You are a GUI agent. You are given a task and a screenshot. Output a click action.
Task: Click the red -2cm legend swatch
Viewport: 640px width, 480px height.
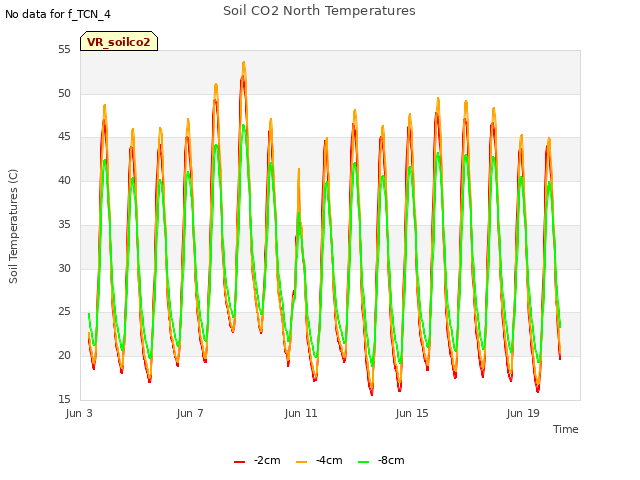click(x=240, y=462)
